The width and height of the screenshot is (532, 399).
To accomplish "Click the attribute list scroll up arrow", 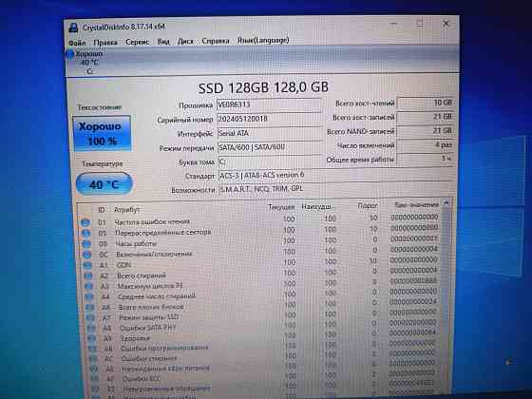I will click(x=446, y=203).
